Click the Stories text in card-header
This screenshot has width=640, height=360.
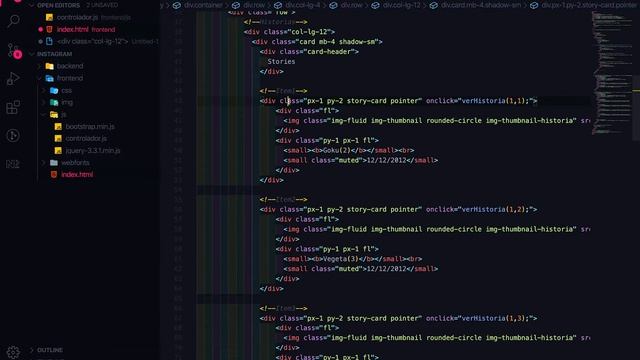coord(281,62)
